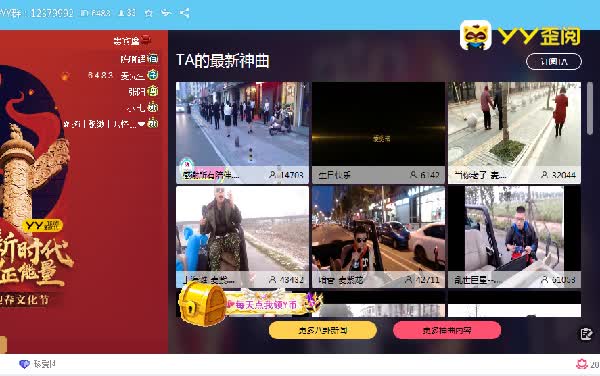Viewport: 600px width, 376px height.
Task: Expand the dropdown arrow in last user row
Action: [141, 124]
